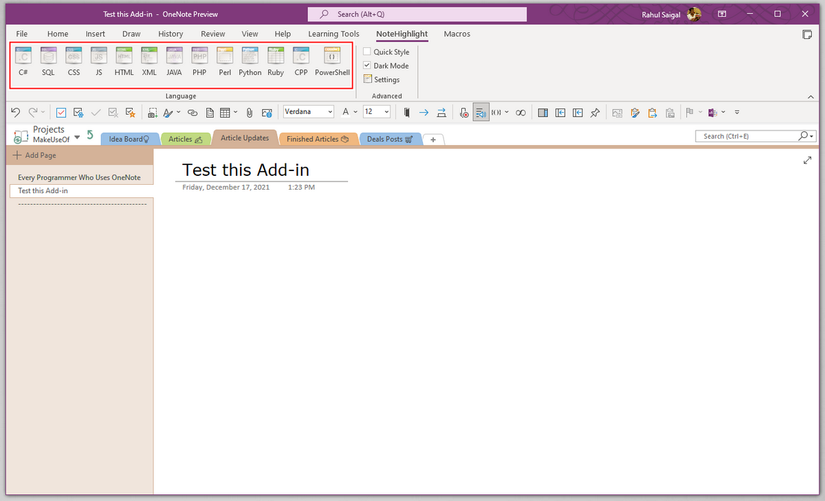Open Customize Quick Access Toolbar arrow
Image resolution: width=825 pixels, height=501 pixels.
[737, 112]
